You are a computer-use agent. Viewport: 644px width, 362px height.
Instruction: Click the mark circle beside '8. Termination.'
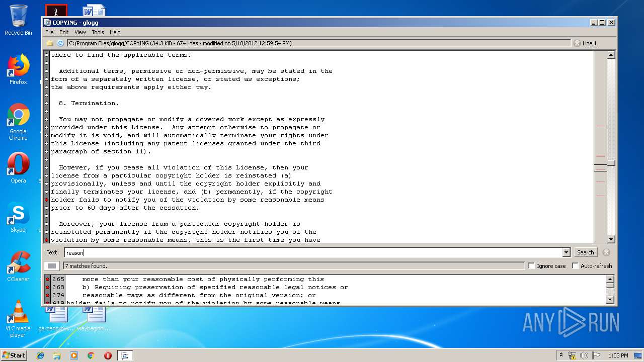(47, 103)
